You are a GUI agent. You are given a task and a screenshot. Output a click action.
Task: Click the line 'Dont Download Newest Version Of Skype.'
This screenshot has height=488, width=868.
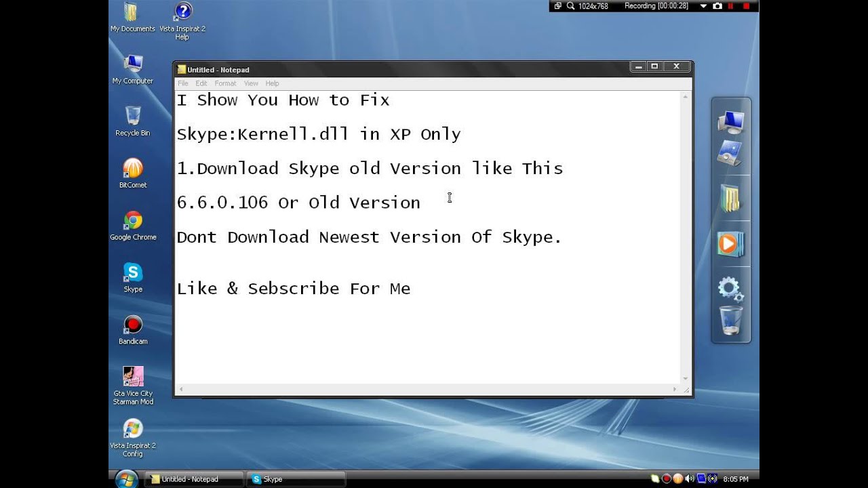[x=370, y=237]
